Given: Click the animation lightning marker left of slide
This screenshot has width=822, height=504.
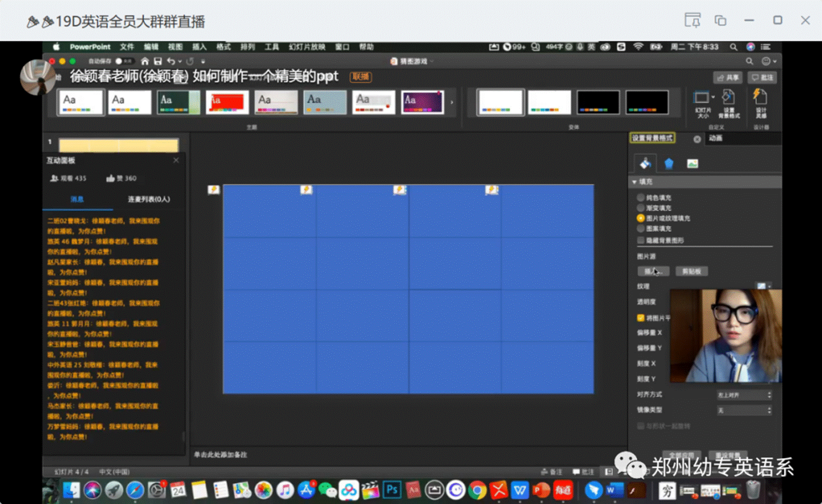Looking at the screenshot, I should pyautogui.click(x=214, y=190).
